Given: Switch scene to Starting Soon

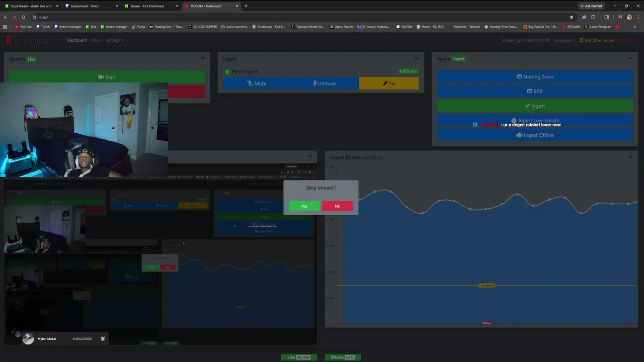Looking at the screenshot, I should point(534,77).
